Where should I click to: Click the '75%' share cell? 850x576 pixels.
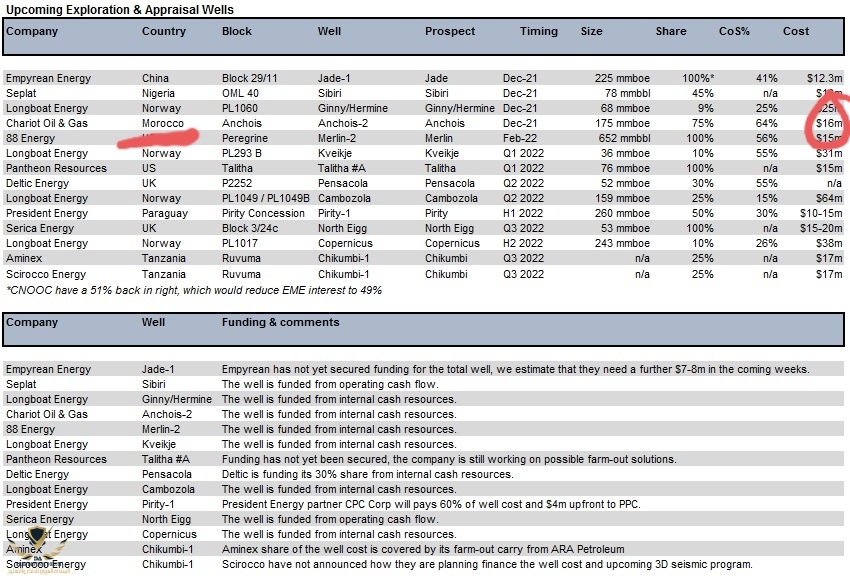pos(703,124)
